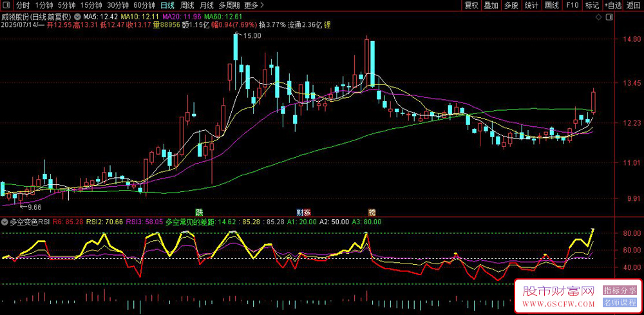This screenshot has height=315, width=644.
Task: Add stock via +自选 button
Action: (613, 5)
